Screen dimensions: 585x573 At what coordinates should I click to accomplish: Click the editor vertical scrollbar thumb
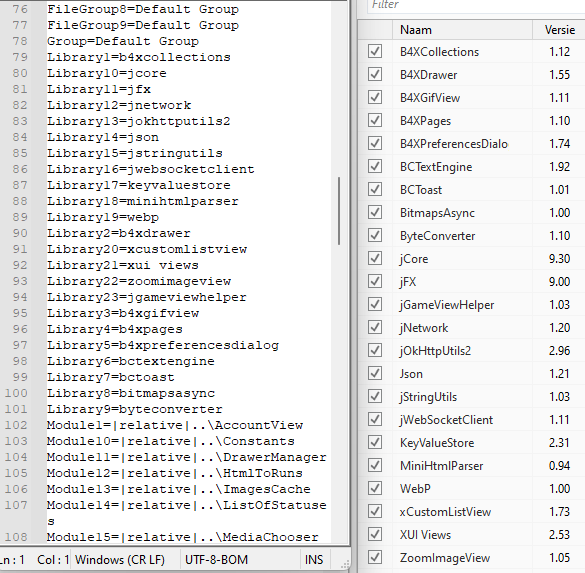click(x=339, y=211)
